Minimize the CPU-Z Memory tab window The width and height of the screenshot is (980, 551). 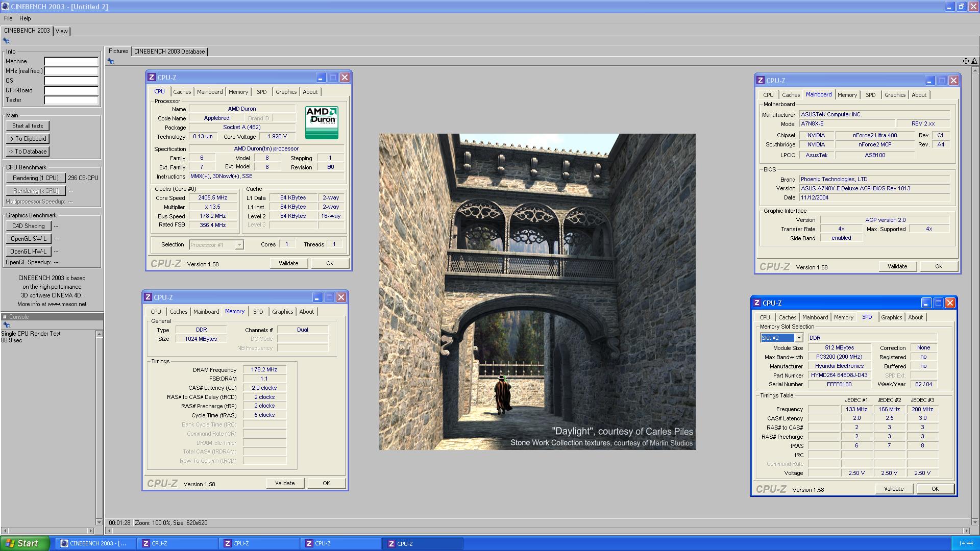(x=317, y=297)
